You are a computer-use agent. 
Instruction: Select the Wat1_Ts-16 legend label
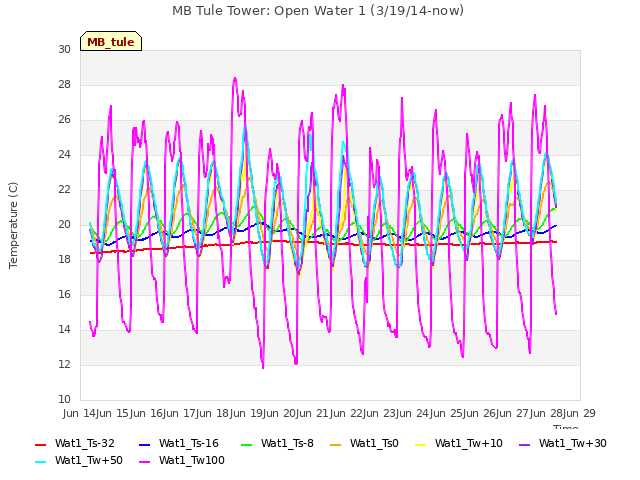(189, 443)
